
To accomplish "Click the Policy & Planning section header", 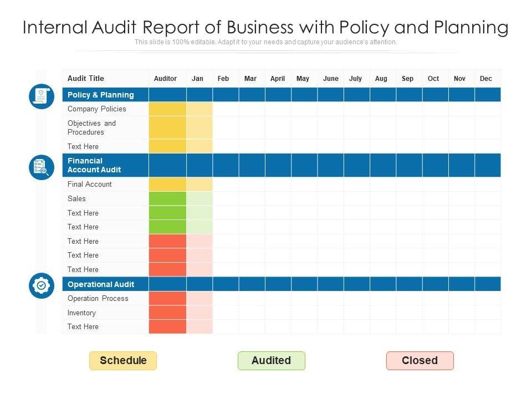I will point(101,95).
